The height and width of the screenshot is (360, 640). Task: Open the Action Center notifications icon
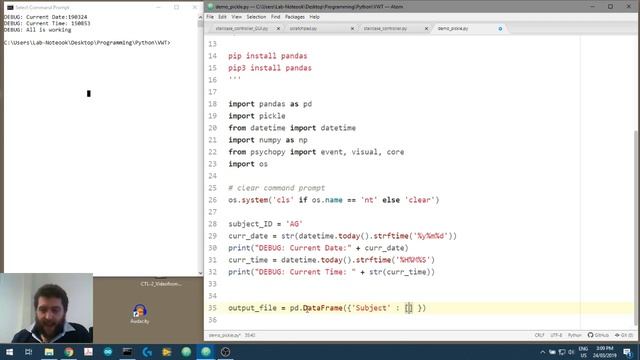click(x=628, y=352)
